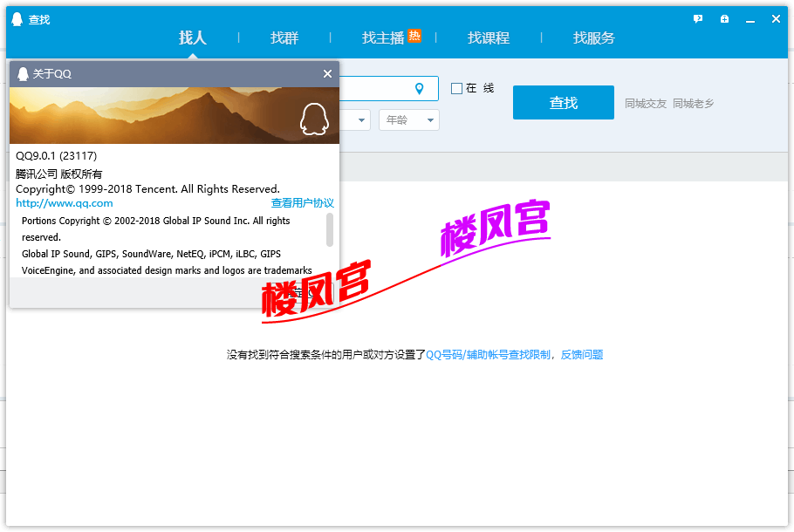Click the 同城老乡 link
Viewport: 794px width, 532px height.
tap(693, 104)
